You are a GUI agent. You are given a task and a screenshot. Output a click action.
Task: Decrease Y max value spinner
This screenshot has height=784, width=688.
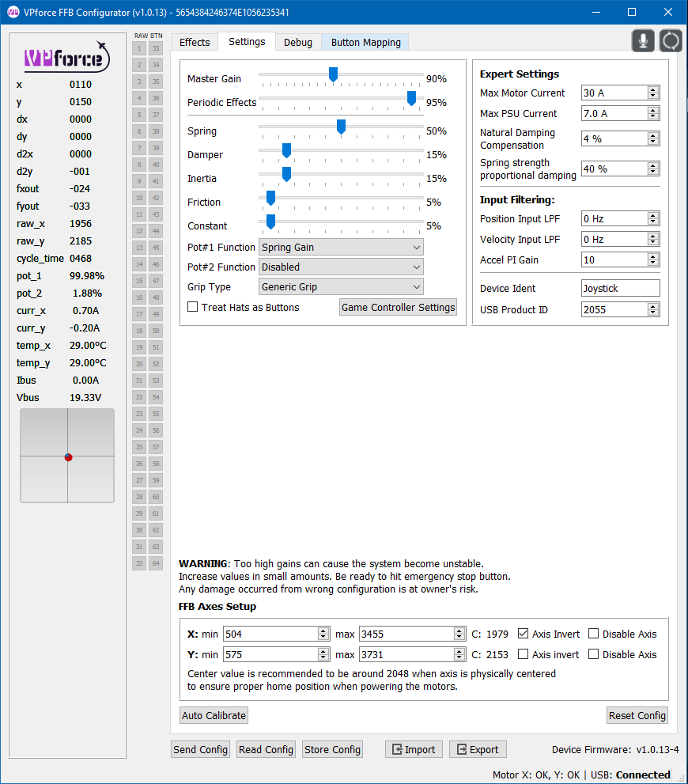[x=459, y=657]
